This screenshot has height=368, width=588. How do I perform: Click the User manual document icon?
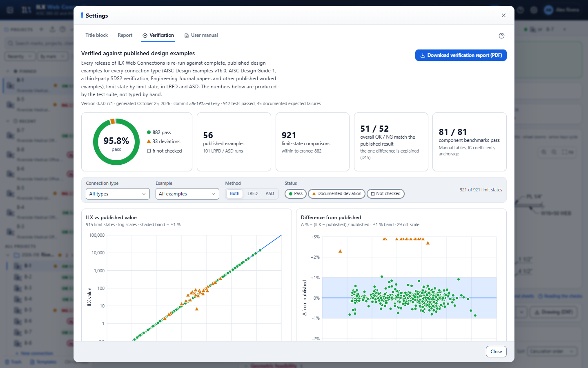tap(187, 36)
